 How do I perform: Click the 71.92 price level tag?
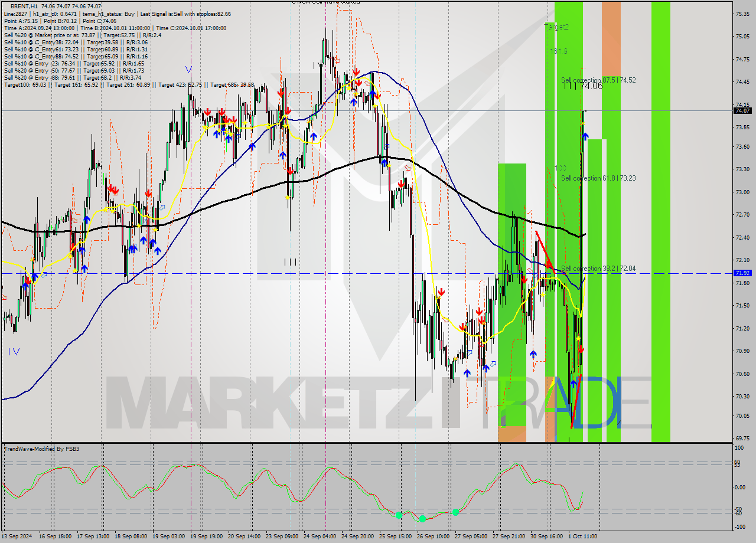pyautogui.click(x=742, y=273)
